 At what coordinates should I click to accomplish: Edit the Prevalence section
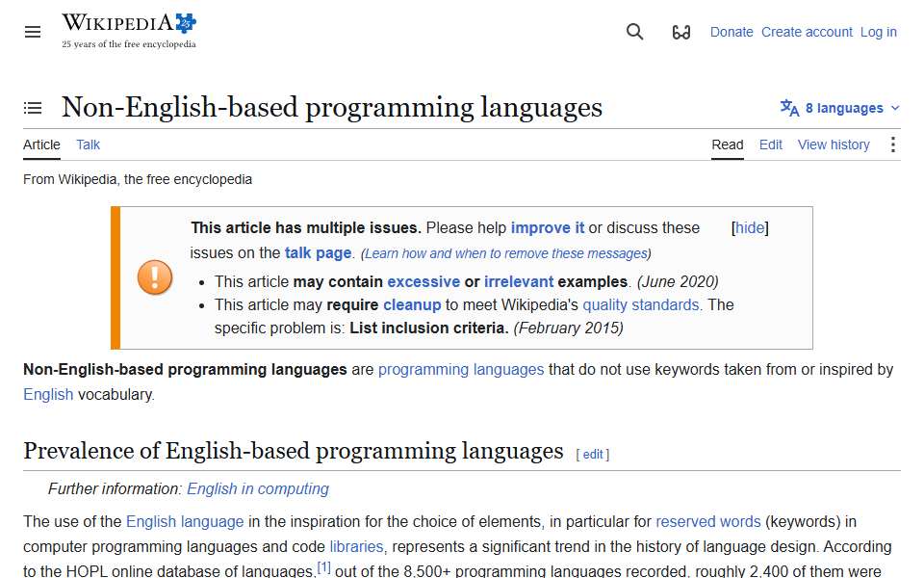click(x=593, y=454)
